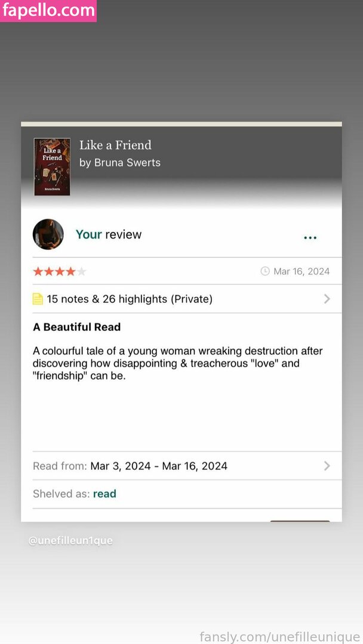
Task: Open the Like a Friend book title
Action: click(115, 145)
